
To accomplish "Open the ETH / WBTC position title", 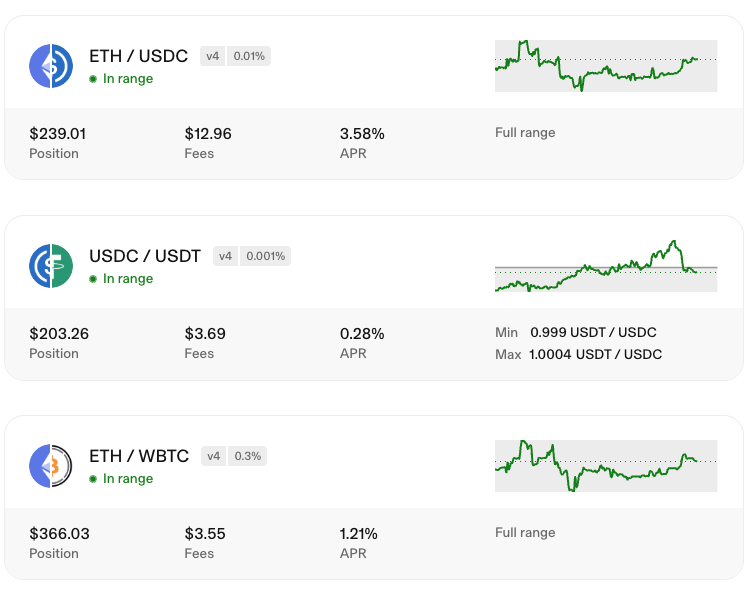I will [x=139, y=456].
